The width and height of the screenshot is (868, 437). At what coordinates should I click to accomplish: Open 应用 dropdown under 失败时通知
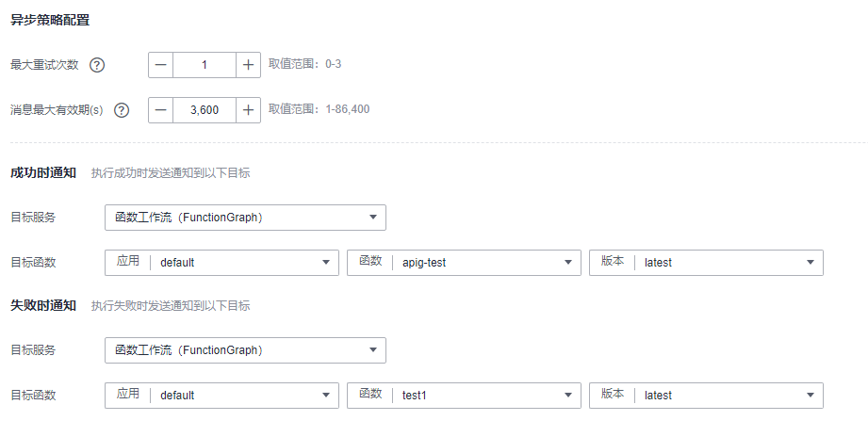[x=221, y=396]
